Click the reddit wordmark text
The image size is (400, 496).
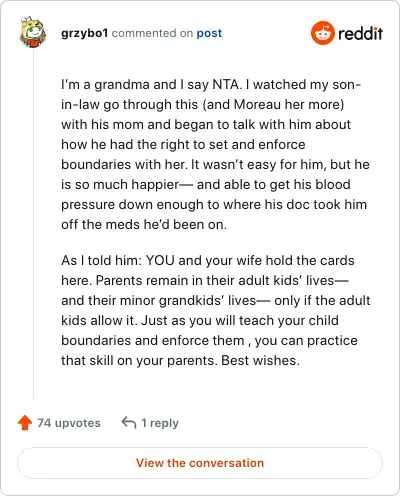click(x=361, y=33)
